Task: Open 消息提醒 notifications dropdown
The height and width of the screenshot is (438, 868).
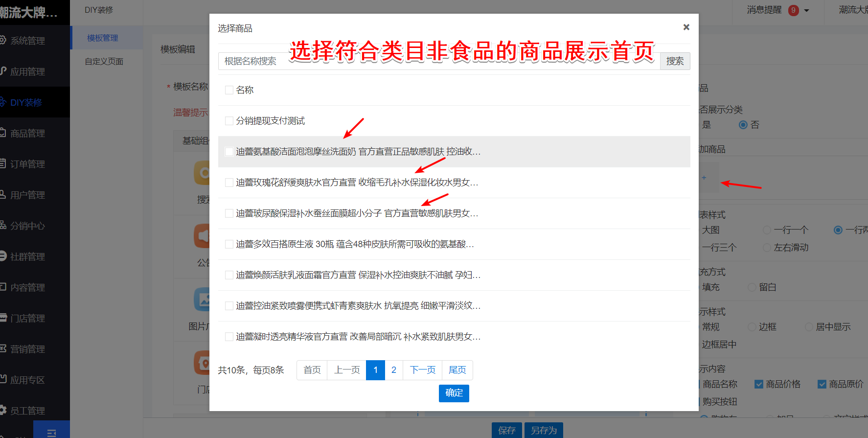Action: (777, 10)
